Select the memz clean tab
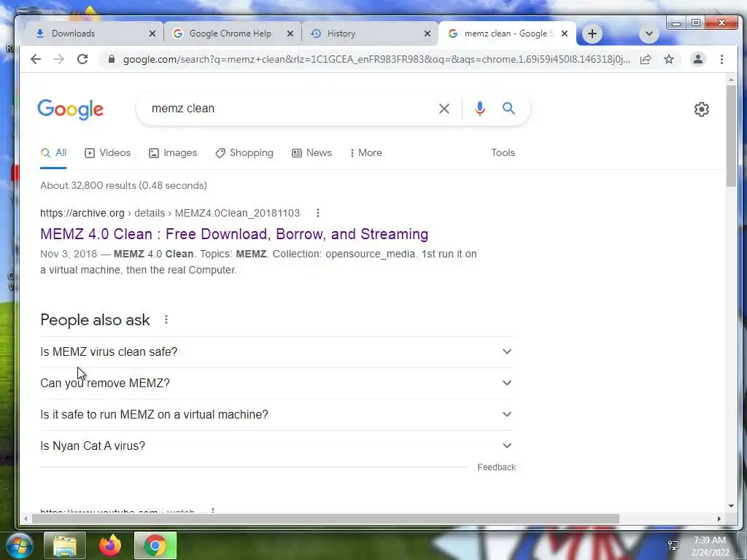This screenshot has width=747, height=560. coord(508,34)
